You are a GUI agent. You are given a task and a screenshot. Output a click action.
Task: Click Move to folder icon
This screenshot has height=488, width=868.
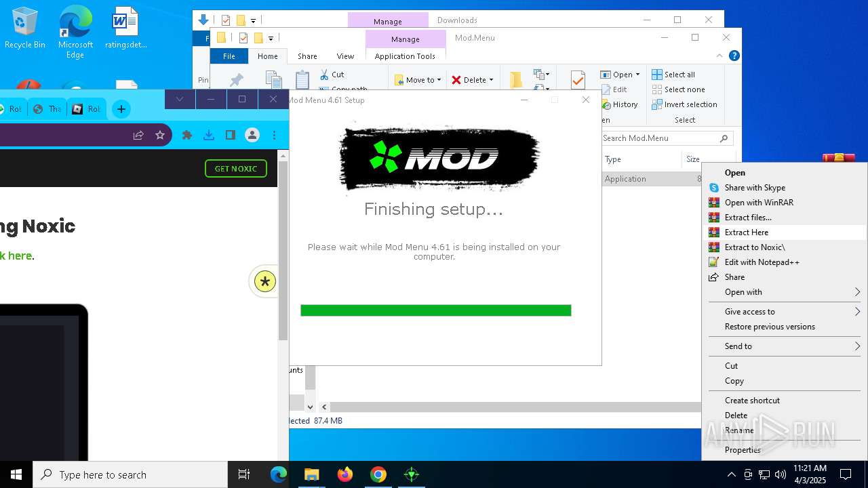(x=399, y=80)
